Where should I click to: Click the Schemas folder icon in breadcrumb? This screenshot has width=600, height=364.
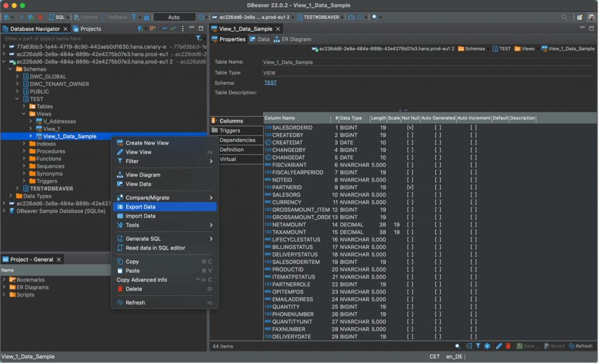pos(461,49)
